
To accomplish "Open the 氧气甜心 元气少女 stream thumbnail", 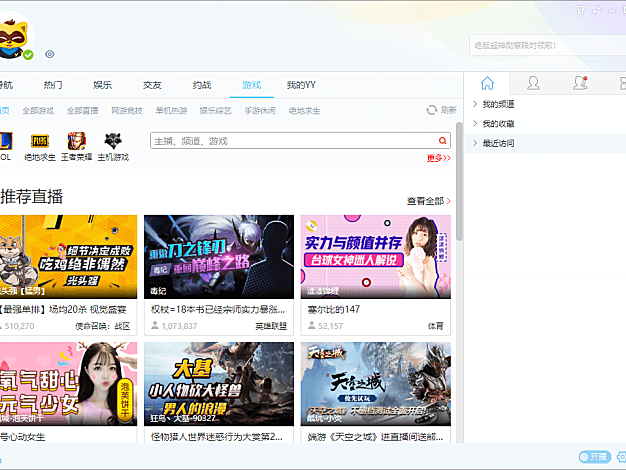I will pos(68,384).
